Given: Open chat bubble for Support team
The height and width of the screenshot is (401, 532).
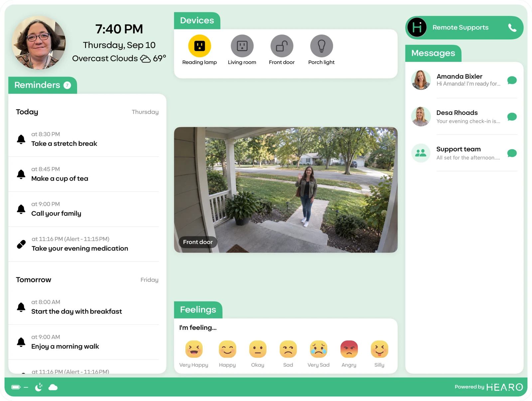Looking at the screenshot, I should pos(512,153).
